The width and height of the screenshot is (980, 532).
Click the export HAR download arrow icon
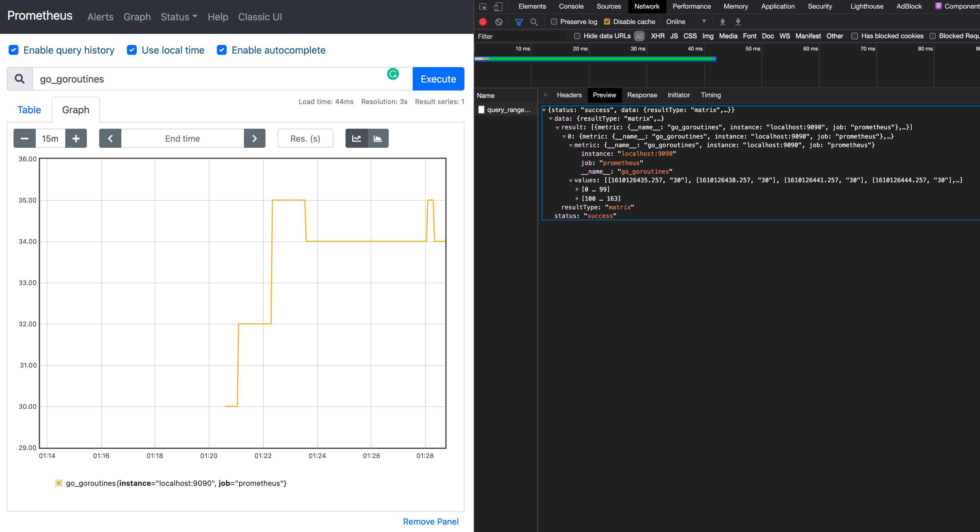(738, 22)
